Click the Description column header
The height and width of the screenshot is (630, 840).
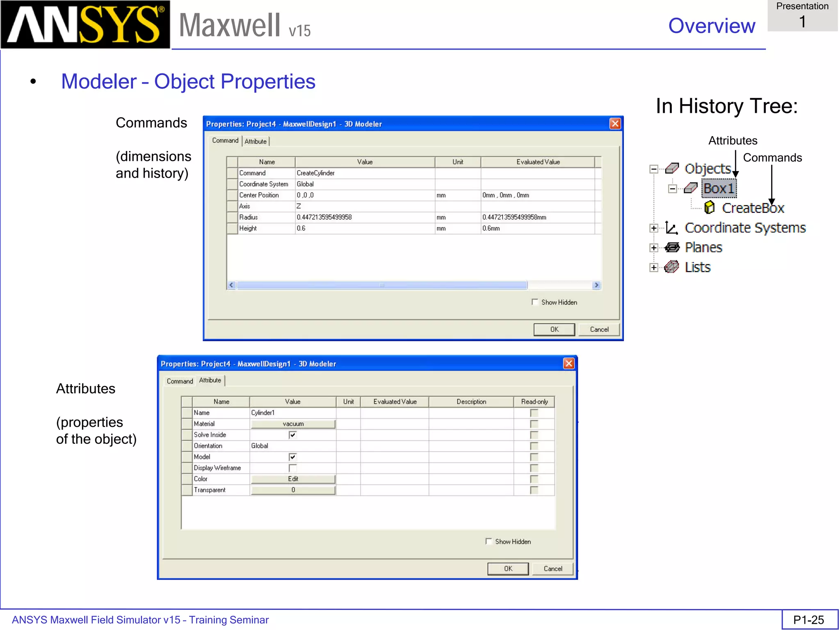(471, 402)
